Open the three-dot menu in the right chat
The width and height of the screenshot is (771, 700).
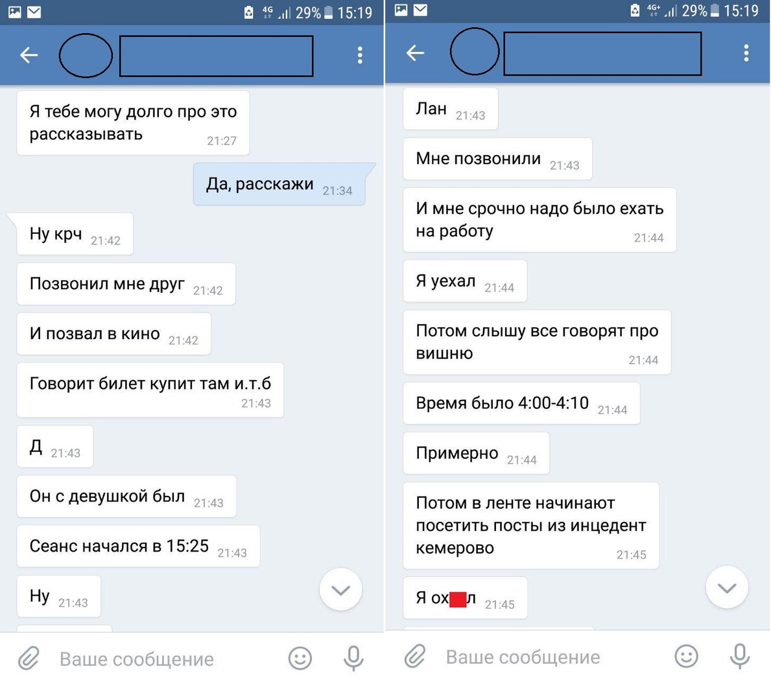746,52
